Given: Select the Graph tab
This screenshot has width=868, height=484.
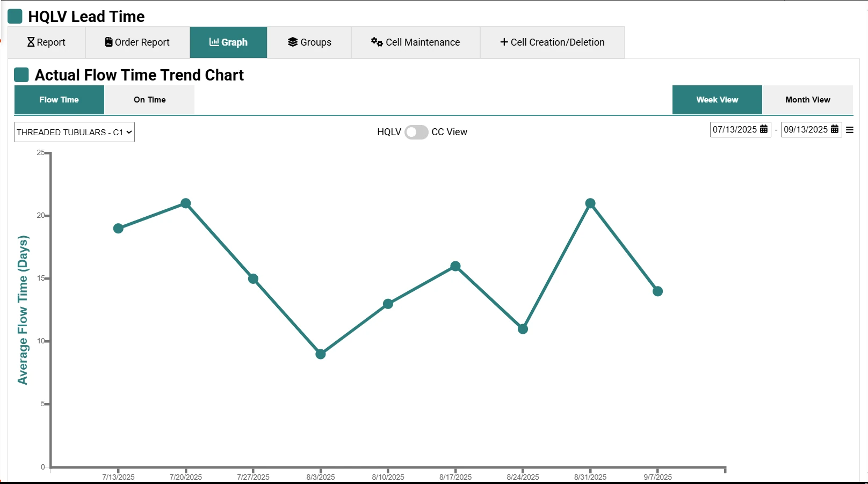Looking at the screenshot, I should [x=228, y=42].
